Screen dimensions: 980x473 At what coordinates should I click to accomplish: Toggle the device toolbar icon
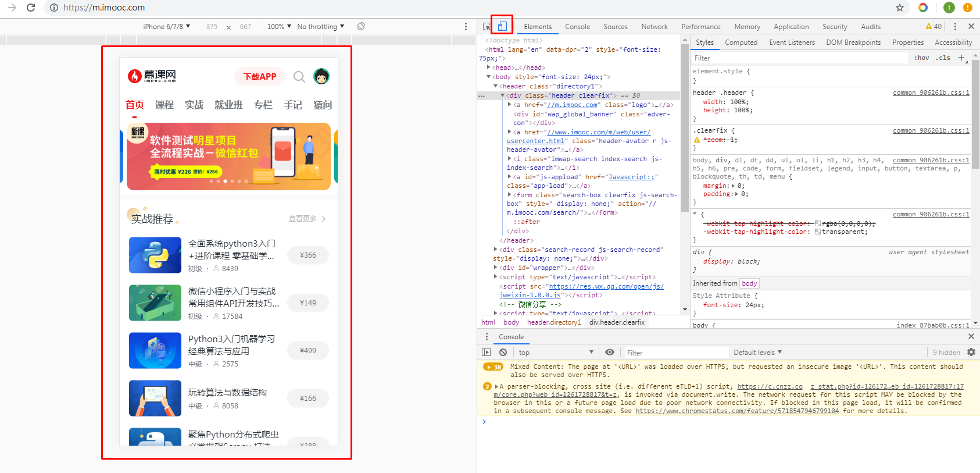[502, 26]
